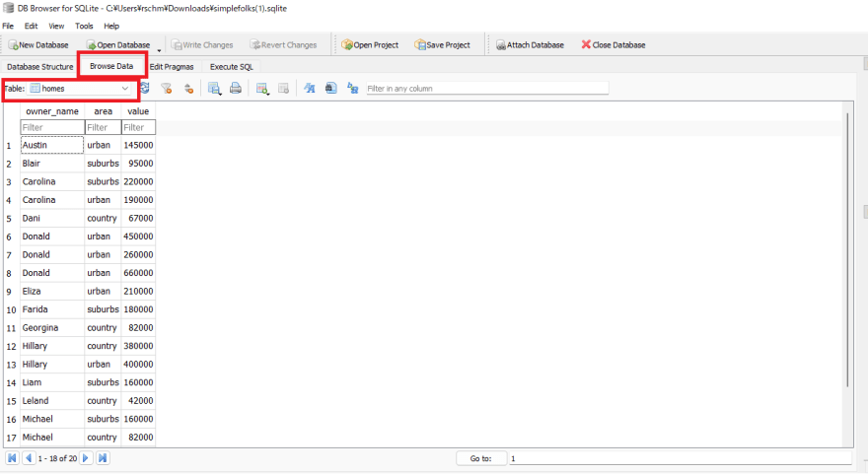Open the File menu
The height and width of the screenshot is (474, 868).
[8, 26]
